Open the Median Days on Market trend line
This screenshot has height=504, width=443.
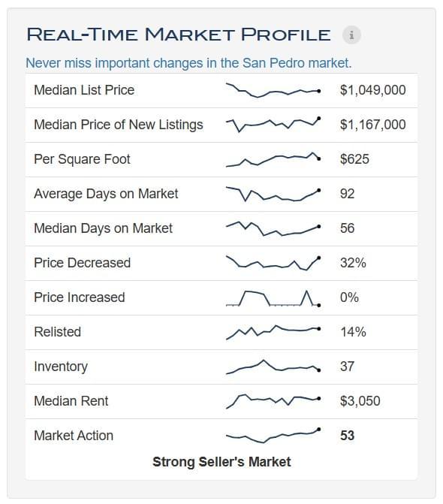273,228
